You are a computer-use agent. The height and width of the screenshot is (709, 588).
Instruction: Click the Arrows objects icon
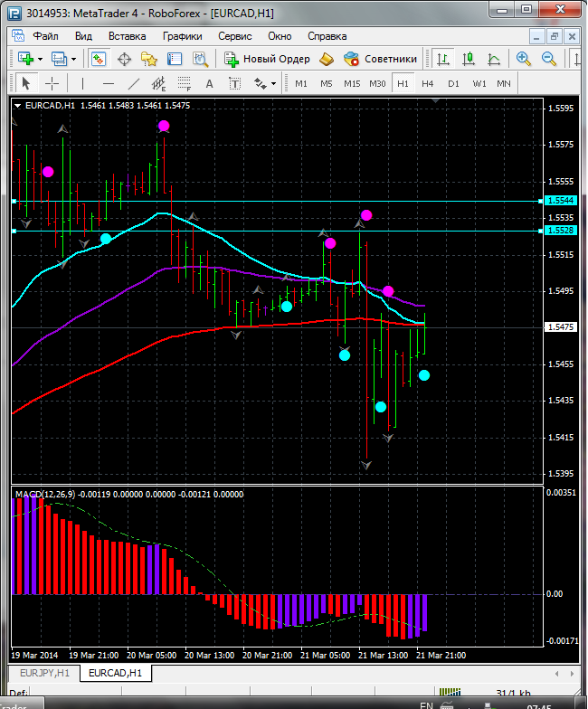coord(261,83)
